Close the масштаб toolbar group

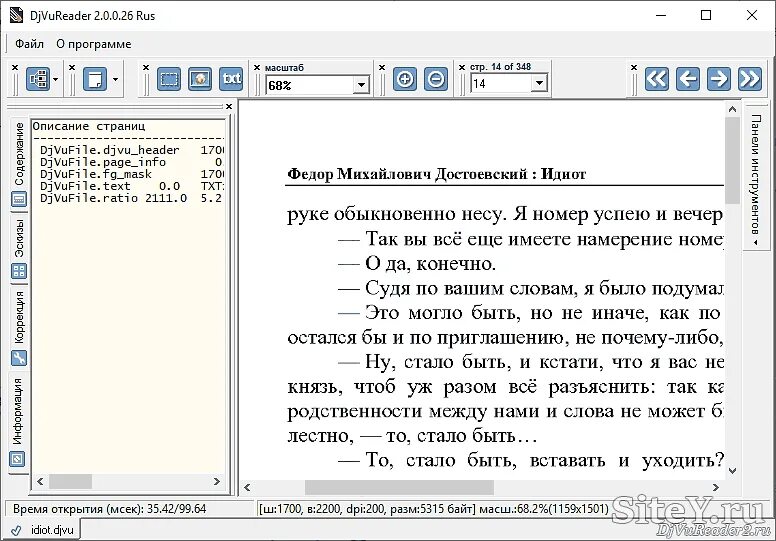[x=257, y=67]
